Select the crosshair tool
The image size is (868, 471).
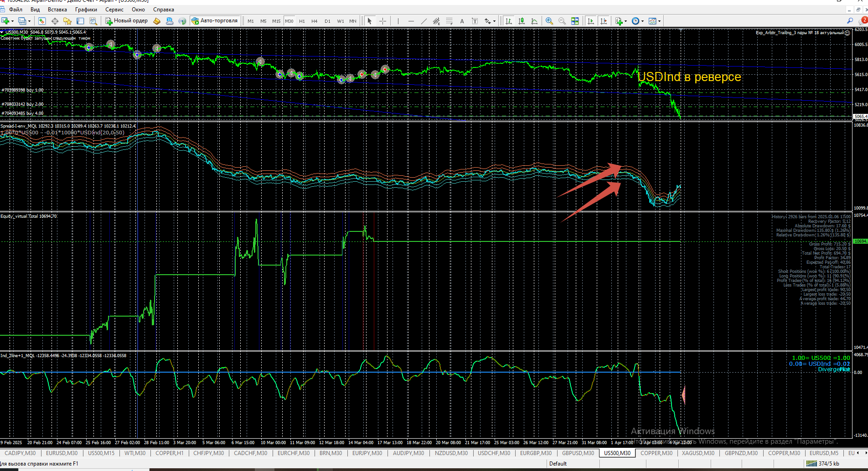click(382, 21)
